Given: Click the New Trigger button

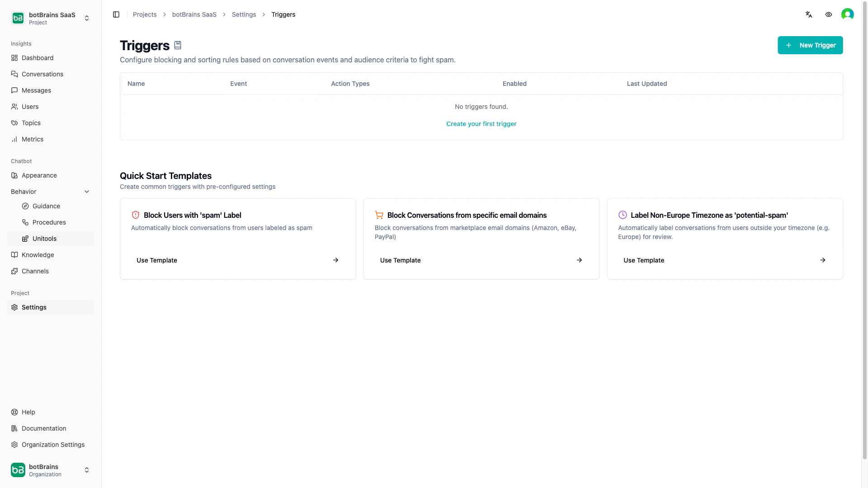Looking at the screenshot, I should (x=810, y=45).
